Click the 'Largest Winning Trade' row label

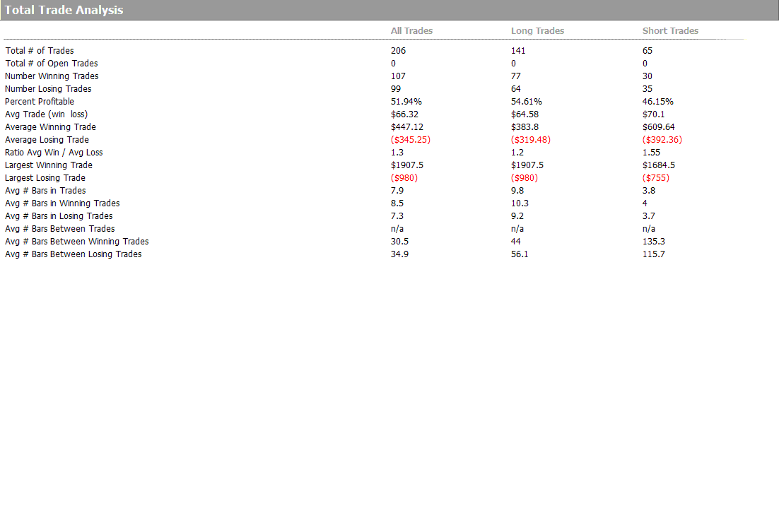(49, 165)
